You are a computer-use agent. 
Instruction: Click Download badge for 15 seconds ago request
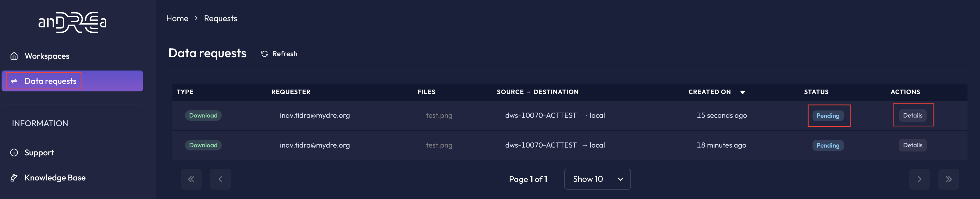pos(203,115)
